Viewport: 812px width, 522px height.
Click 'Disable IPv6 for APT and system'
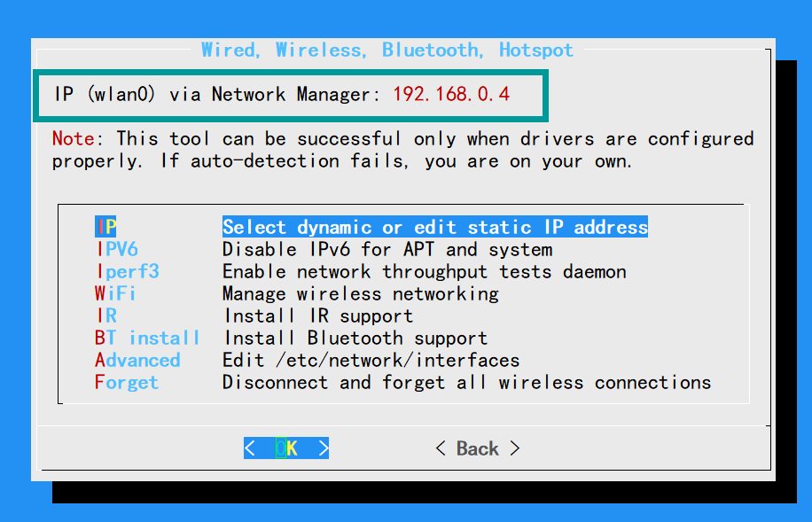click(387, 249)
